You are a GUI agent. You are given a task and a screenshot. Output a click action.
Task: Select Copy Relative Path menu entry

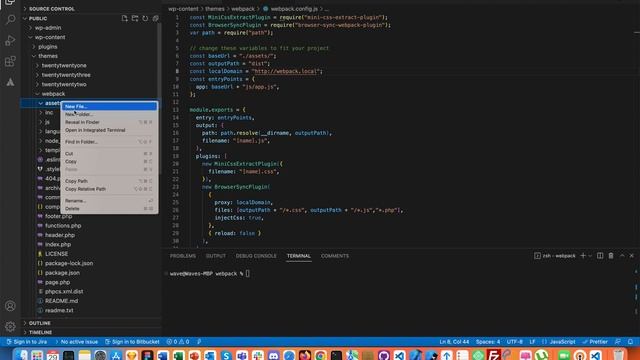(x=109, y=189)
